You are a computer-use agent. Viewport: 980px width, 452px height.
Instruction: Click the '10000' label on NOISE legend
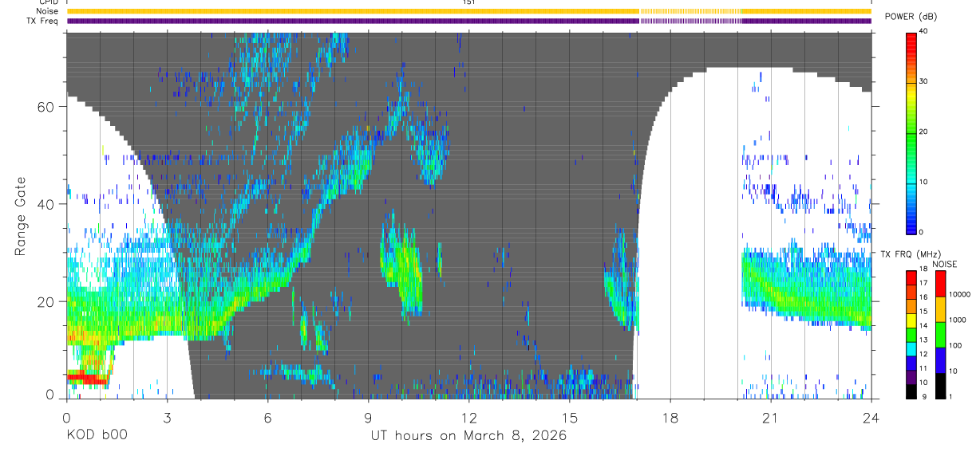960,294
